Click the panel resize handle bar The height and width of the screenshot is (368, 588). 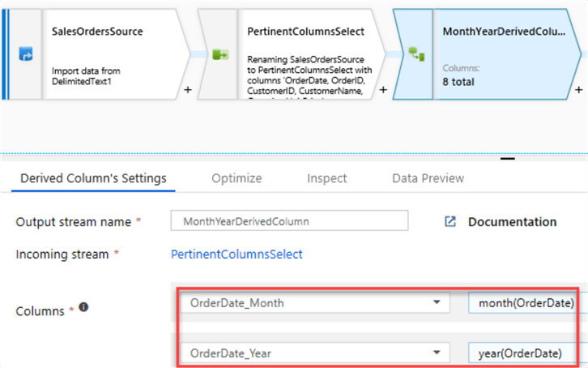coord(507,159)
